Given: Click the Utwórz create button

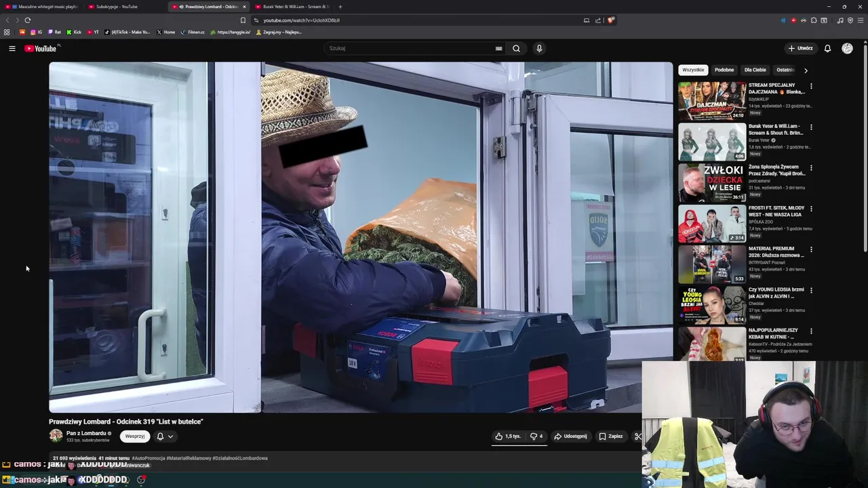Looking at the screenshot, I should tap(800, 48).
